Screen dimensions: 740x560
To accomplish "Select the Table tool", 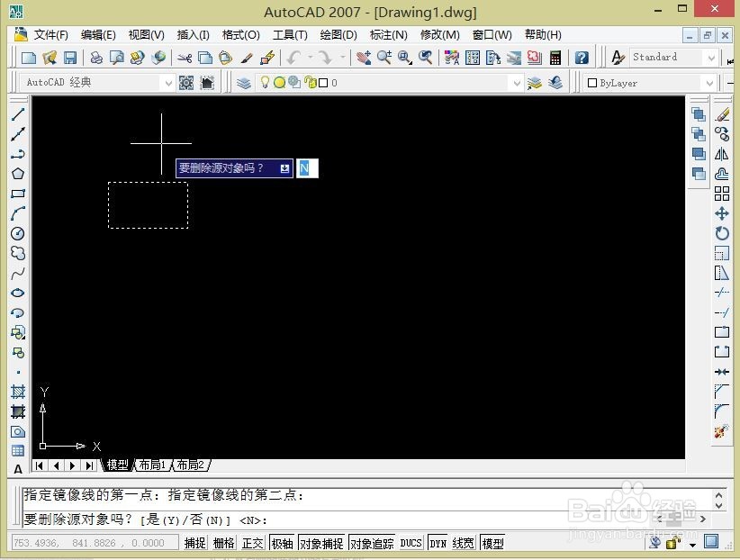I will pos(18,450).
